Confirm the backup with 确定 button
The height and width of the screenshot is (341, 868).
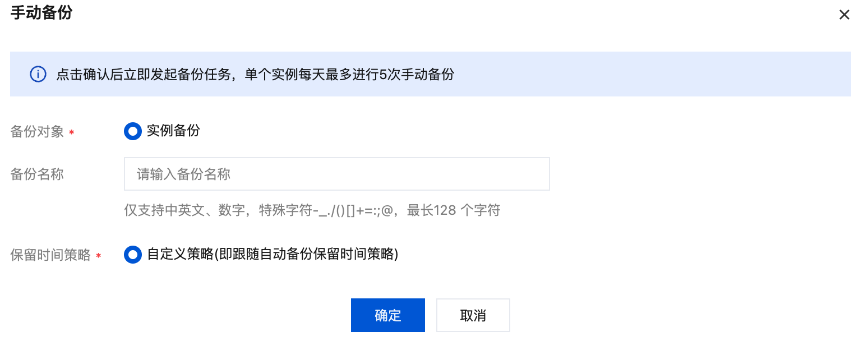click(387, 315)
